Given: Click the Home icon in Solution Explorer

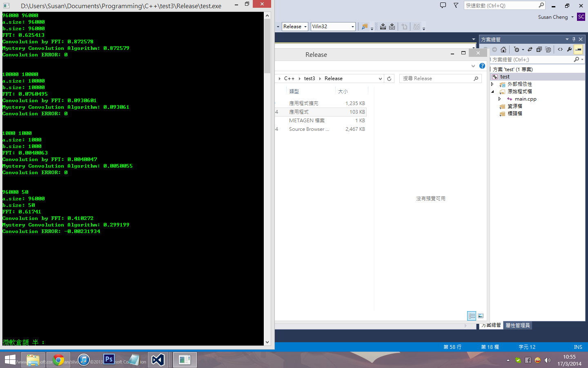Looking at the screenshot, I should pos(503,49).
